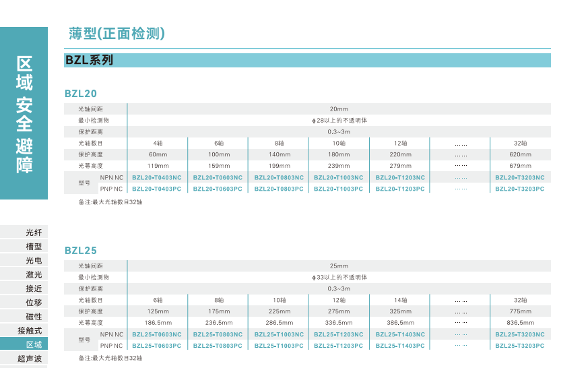Select the 接近 category tab
Viewport: 588px width, 368px height.
tap(34, 288)
